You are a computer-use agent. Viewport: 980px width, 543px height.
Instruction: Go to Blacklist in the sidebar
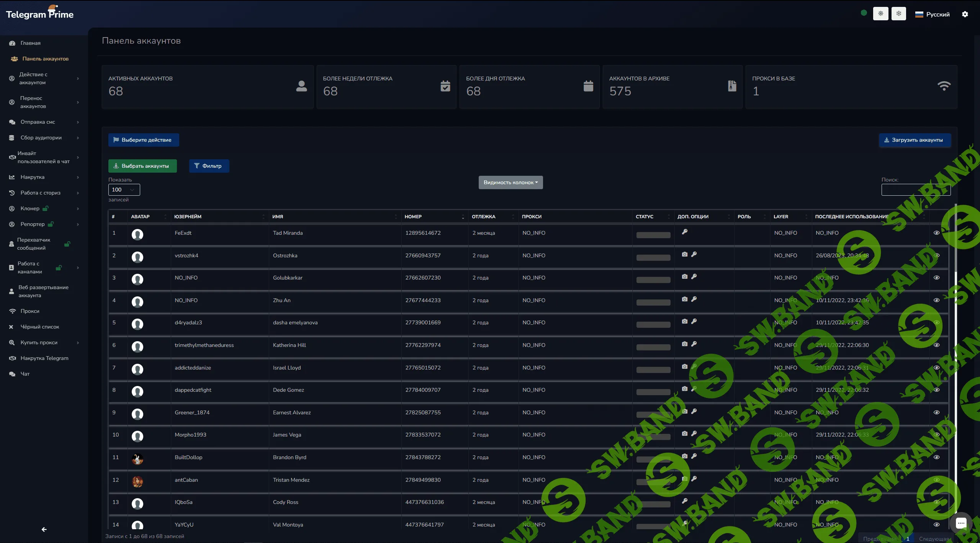point(39,327)
